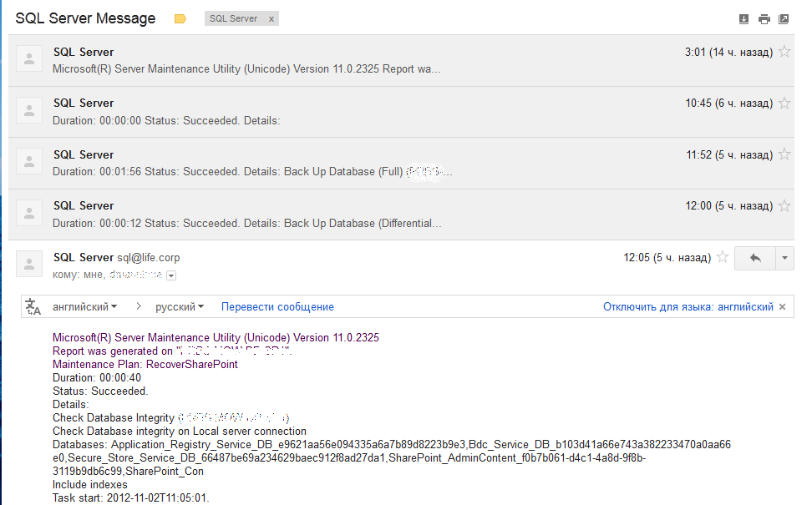This screenshot has height=505, width=812.
Task: Click the yellow importance label marker
Action: [180, 19]
